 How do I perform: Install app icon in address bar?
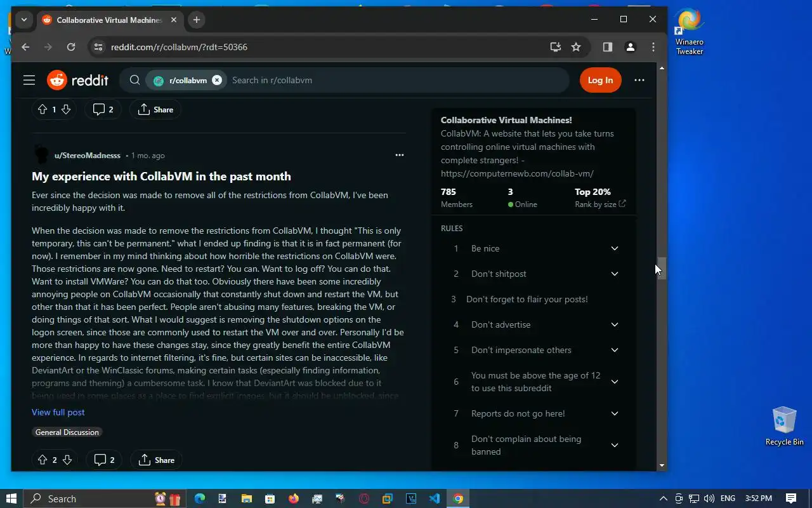point(556,47)
